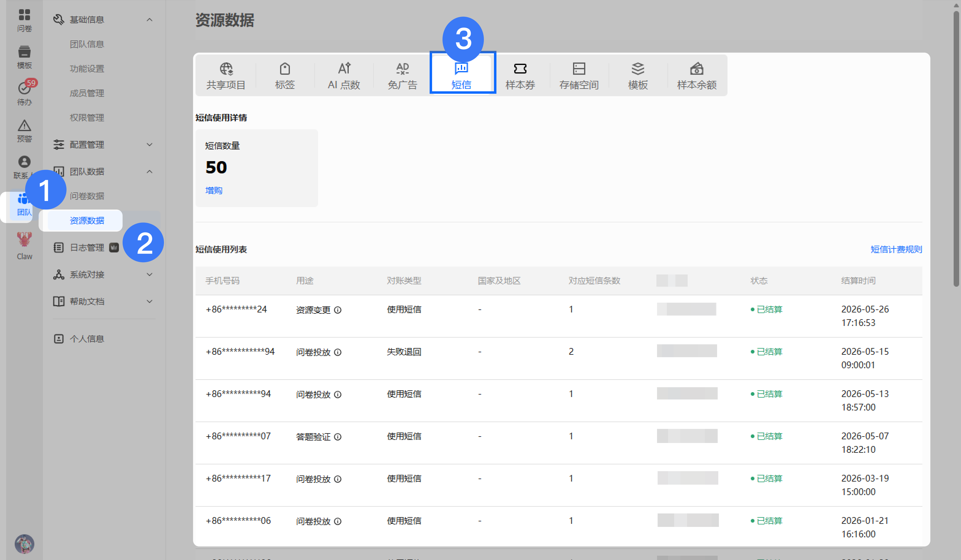Click the 样本余额 wallet icon

(696, 69)
